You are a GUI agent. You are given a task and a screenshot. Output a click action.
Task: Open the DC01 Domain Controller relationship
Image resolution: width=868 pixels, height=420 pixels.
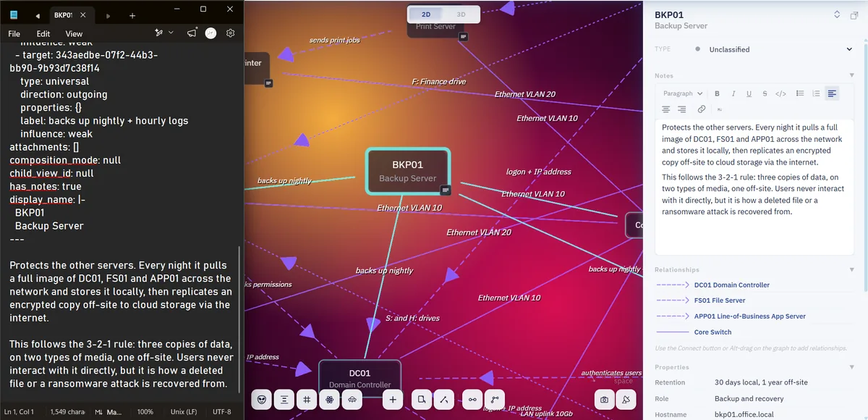pyautogui.click(x=731, y=285)
